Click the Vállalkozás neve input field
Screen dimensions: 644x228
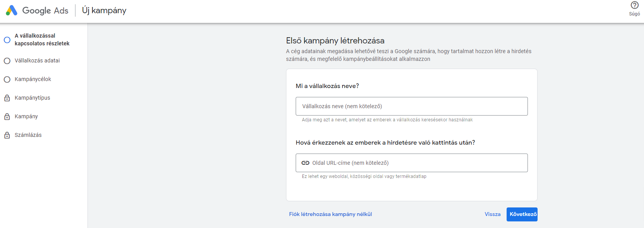[411, 106]
